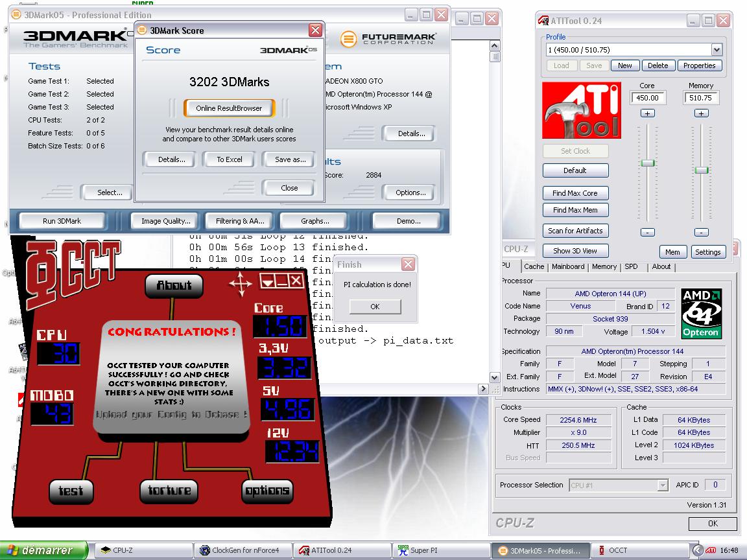Image resolution: width=747 pixels, height=560 pixels.
Task: Click Find Max Core in ATITool
Action: pos(575,193)
